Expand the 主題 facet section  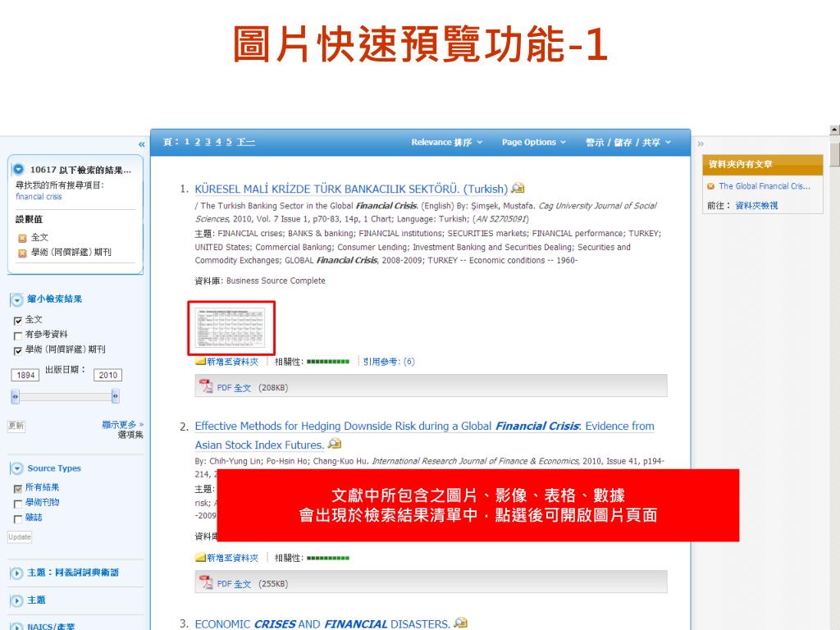17,601
